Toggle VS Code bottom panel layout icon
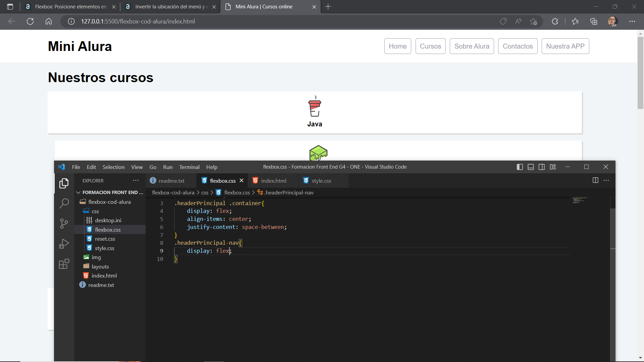The height and width of the screenshot is (362, 644). click(x=531, y=167)
